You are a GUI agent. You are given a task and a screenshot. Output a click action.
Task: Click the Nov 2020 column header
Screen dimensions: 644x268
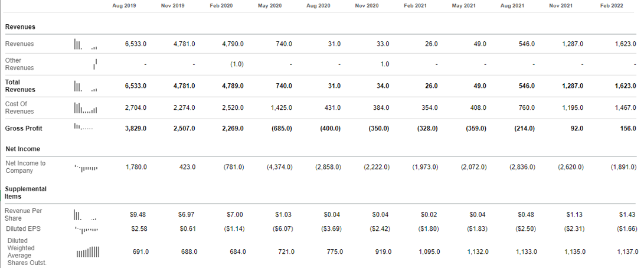(x=367, y=5)
